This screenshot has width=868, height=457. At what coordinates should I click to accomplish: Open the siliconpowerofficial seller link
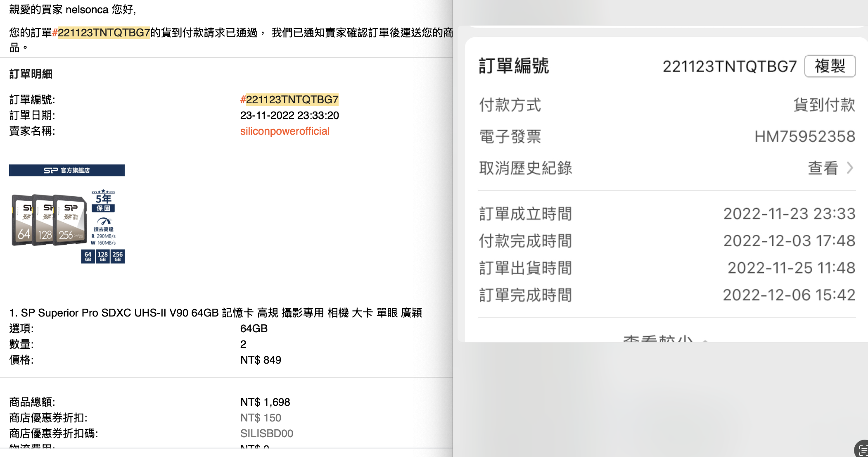coord(285,131)
